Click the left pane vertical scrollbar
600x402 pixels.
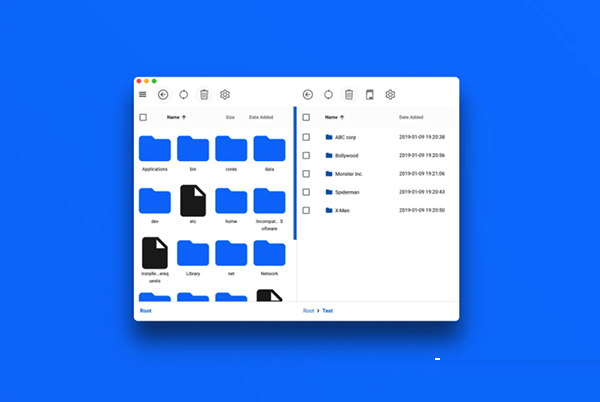(295, 173)
